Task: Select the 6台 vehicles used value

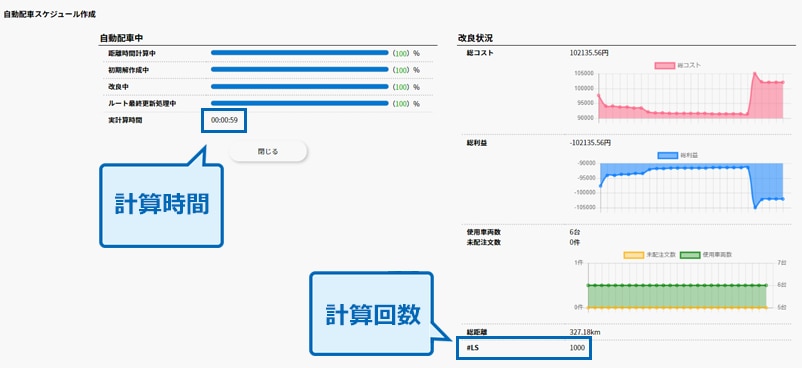Action: 574,232
